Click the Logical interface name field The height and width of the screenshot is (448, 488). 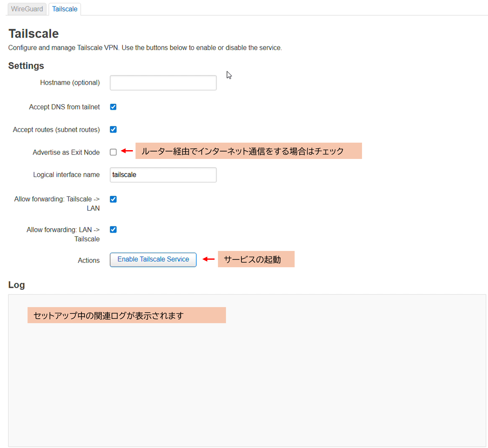(x=163, y=175)
